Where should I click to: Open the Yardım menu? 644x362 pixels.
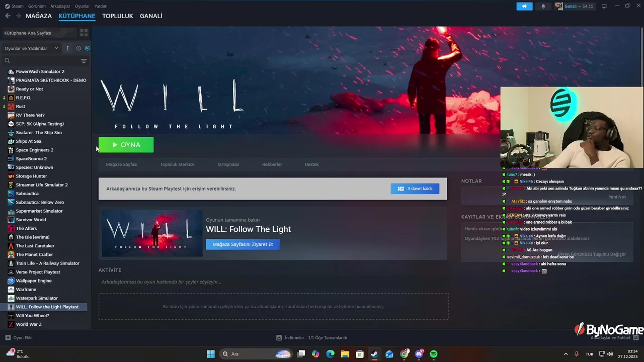coord(101,6)
